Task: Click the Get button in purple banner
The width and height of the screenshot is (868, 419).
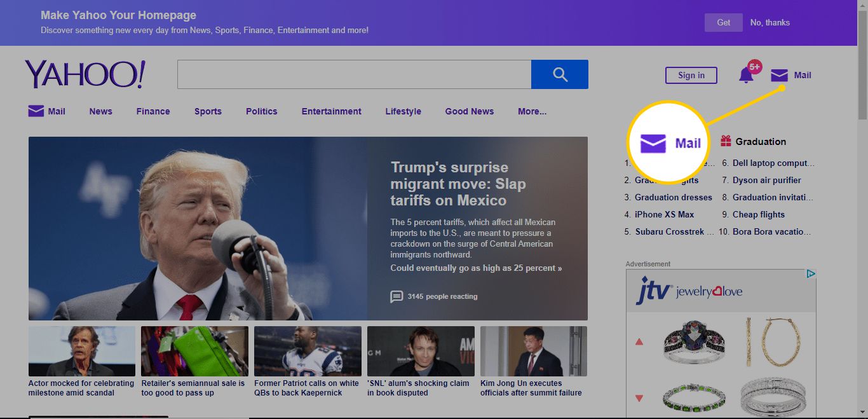Action: click(x=724, y=22)
